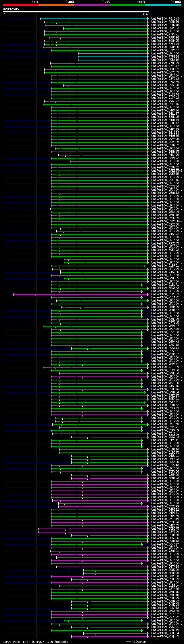Viewport: 184px width, 644px height.
Task: Click label UniRef100_B9EQ15
Action: pyautogui.click(x=165, y=396)
